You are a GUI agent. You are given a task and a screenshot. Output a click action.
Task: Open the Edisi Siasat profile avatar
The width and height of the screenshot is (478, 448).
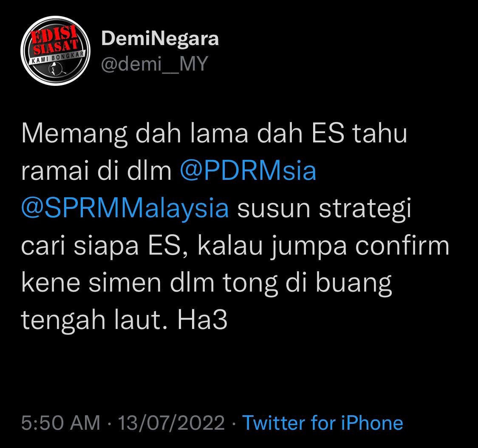[x=56, y=51]
